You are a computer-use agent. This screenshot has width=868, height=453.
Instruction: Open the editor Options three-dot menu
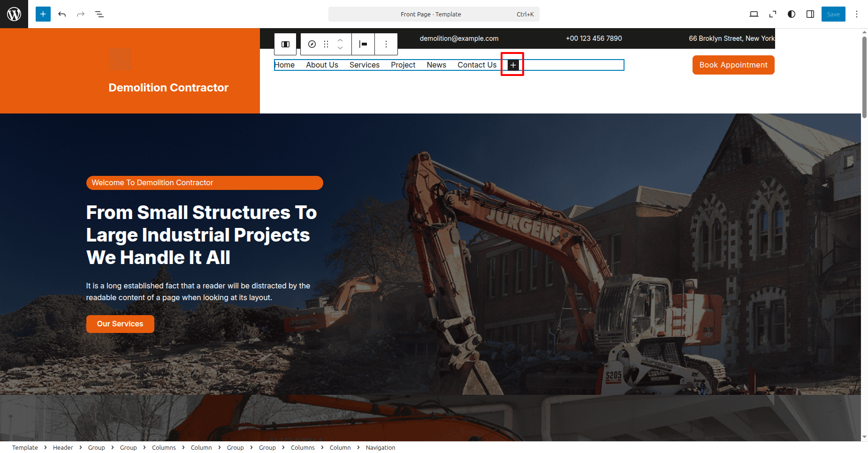tap(857, 14)
